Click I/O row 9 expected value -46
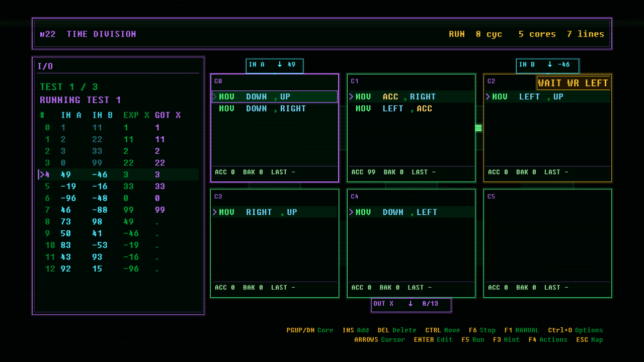 (x=131, y=234)
